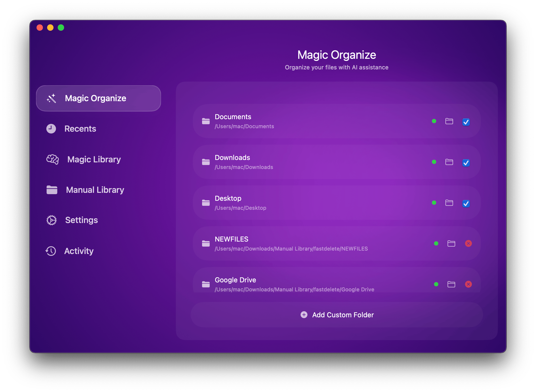Viewport: 536px width, 392px height.
Task: Click the solid folder icon beside Desktop
Action: [x=206, y=203]
